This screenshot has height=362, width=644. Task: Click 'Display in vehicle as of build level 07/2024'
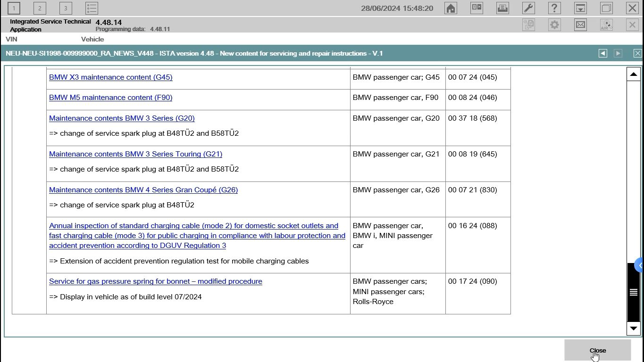click(131, 297)
